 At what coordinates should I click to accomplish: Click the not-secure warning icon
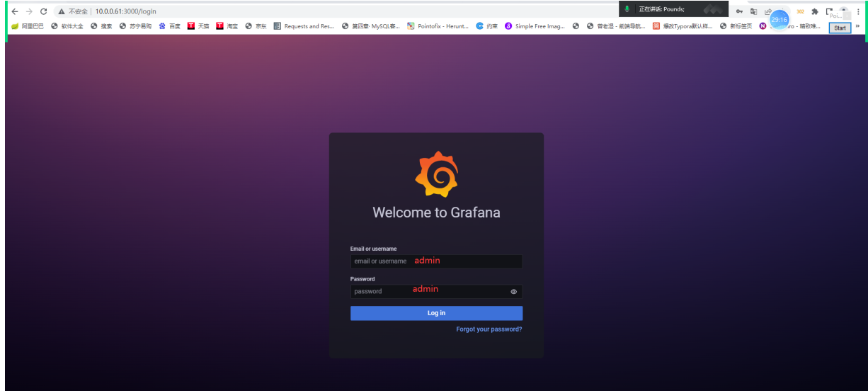point(62,11)
